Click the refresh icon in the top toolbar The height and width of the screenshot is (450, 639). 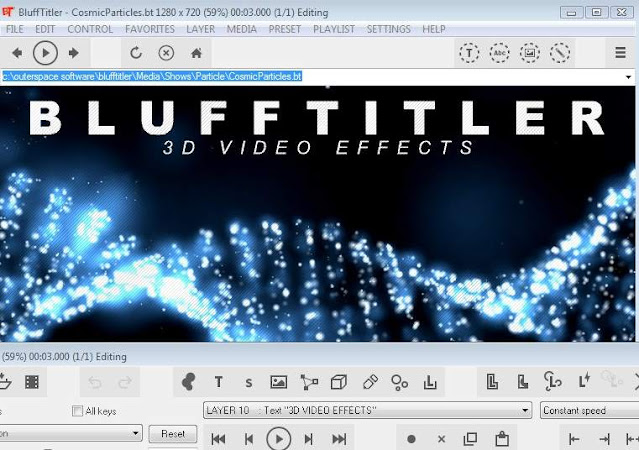pyautogui.click(x=136, y=53)
